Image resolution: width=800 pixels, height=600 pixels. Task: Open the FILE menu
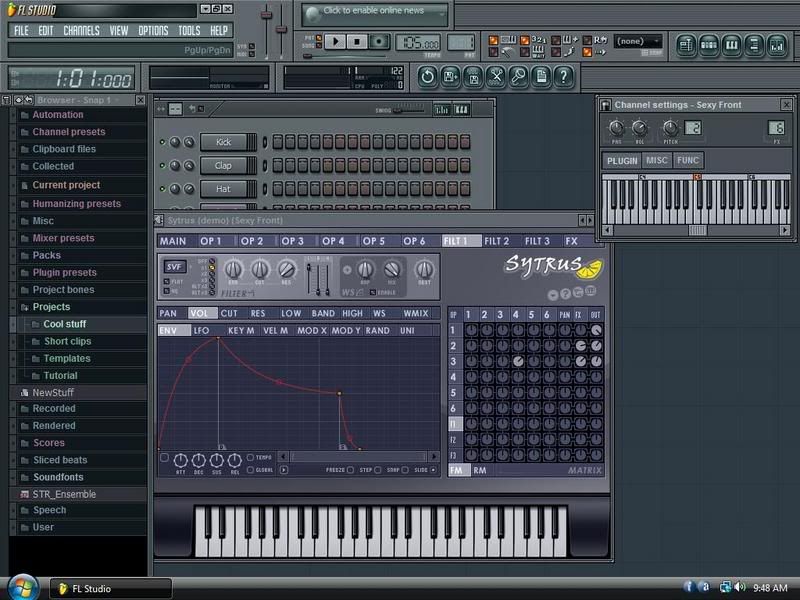coord(21,31)
